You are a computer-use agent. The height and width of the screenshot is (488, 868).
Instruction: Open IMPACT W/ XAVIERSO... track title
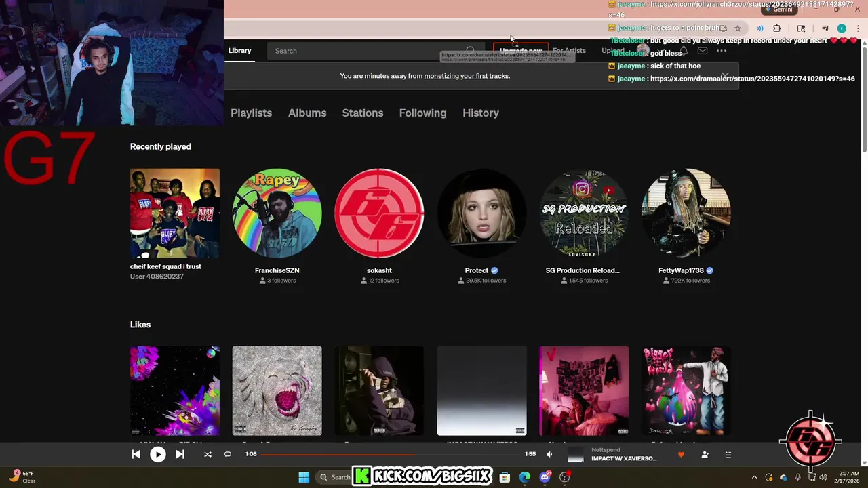coord(624,459)
